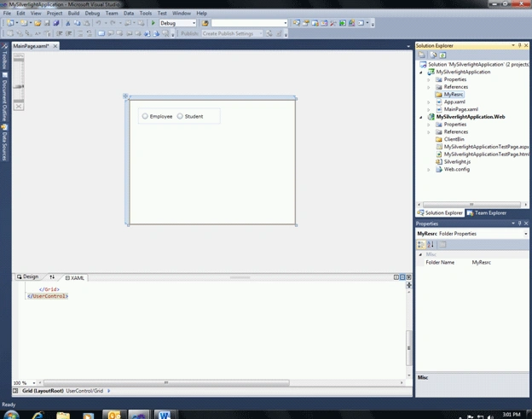Image resolution: width=532 pixels, height=419 pixels.
Task: Click the Undo arrow icon
Action: pyautogui.click(x=98, y=23)
